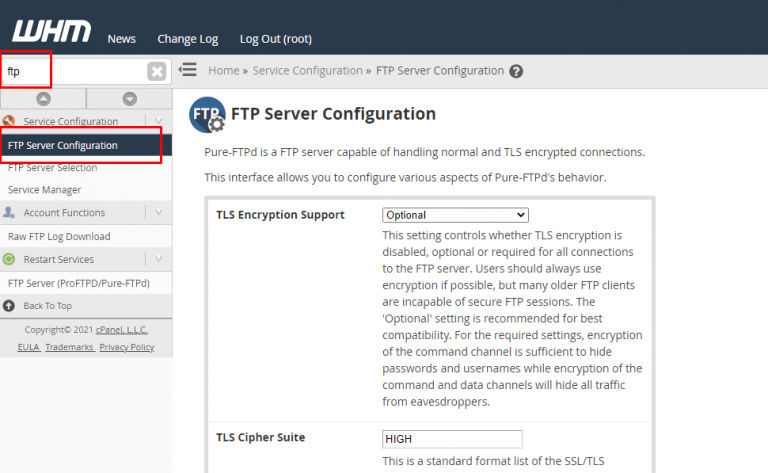
Task: Clear the ftp search box
Action: 157,71
